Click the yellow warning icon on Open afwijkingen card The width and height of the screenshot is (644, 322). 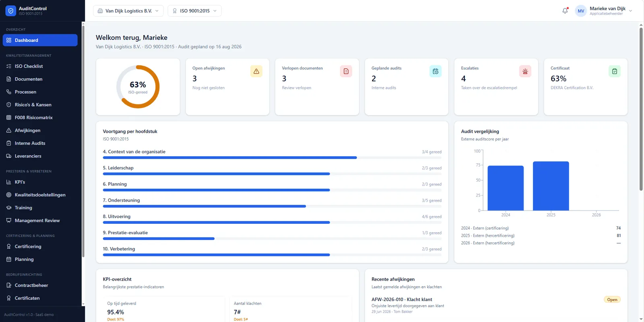[x=256, y=71]
